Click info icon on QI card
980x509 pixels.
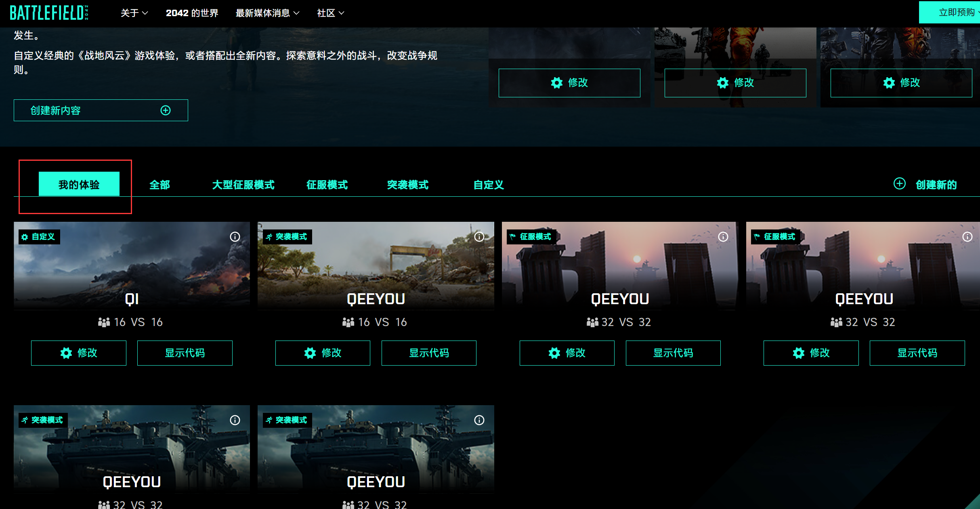(235, 237)
